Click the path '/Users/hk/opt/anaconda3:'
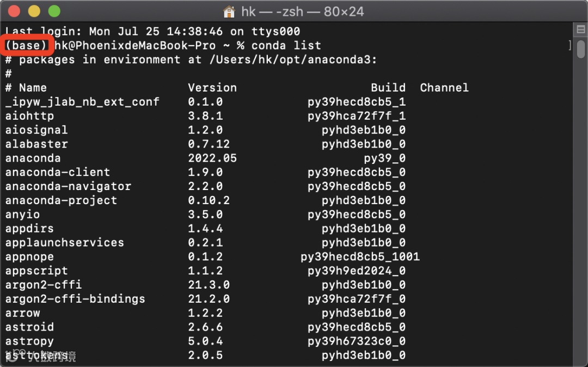The image size is (588, 367). (293, 59)
